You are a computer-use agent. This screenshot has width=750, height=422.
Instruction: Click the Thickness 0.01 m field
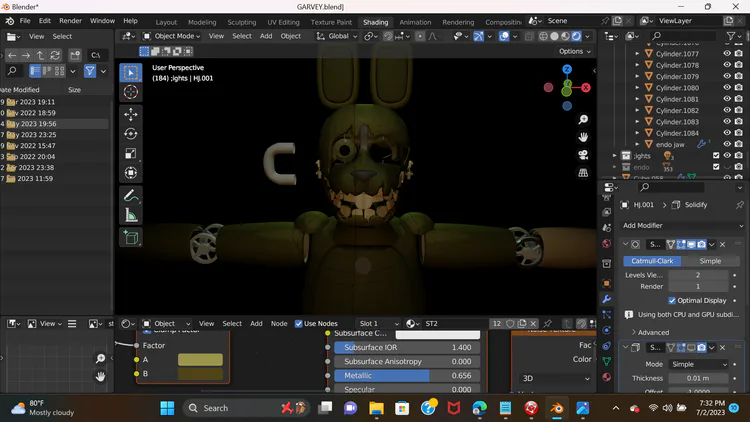pyautogui.click(x=698, y=378)
